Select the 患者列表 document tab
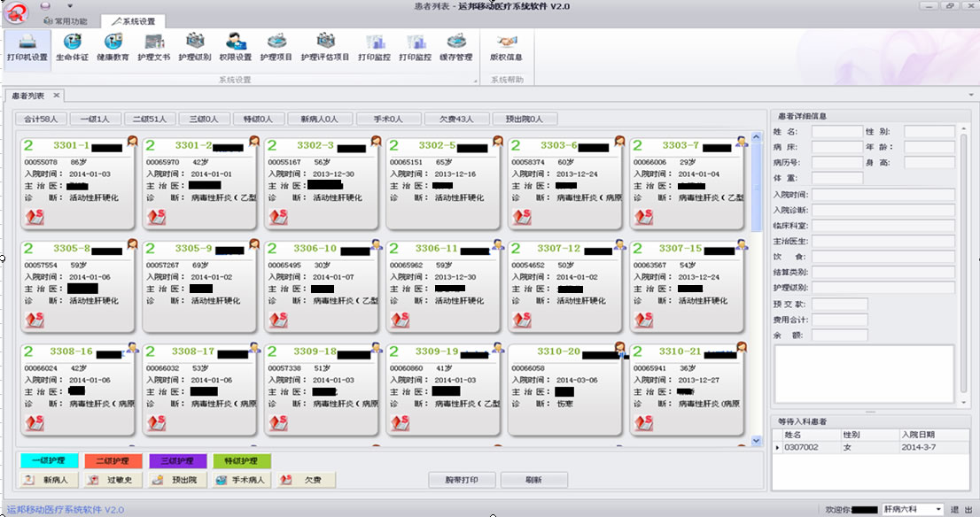 pyautogui.click(x=27, y=96)
